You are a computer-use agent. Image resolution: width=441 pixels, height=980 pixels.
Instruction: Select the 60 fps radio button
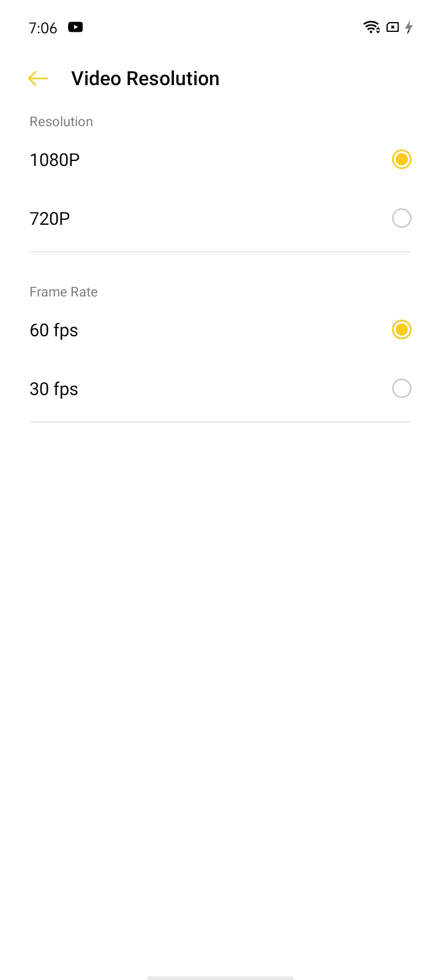[x=402, y=330]
